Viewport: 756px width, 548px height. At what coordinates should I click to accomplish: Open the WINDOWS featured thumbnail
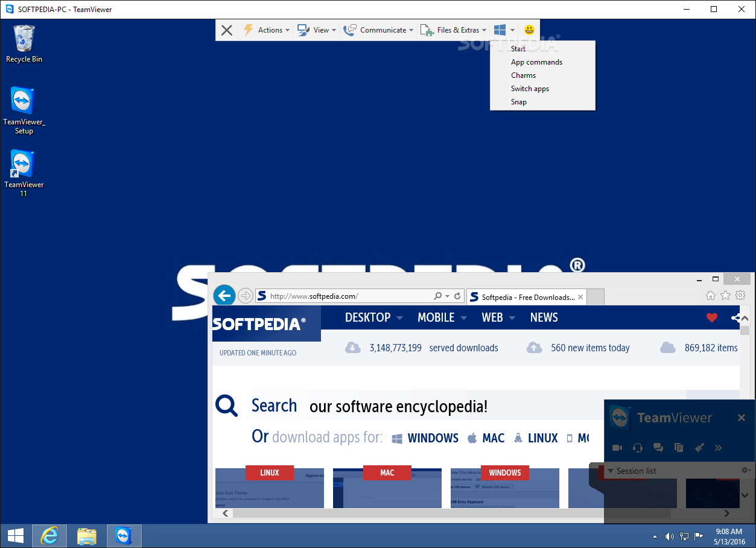point(505,488)
